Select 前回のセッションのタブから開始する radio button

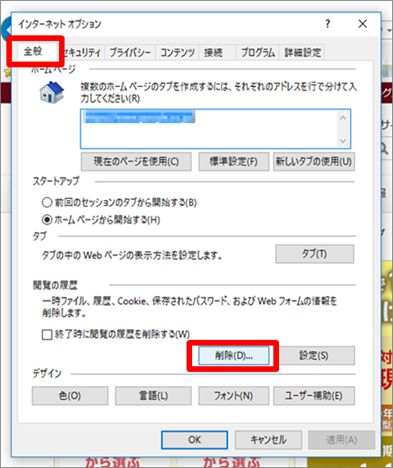(x=47, y=202)
